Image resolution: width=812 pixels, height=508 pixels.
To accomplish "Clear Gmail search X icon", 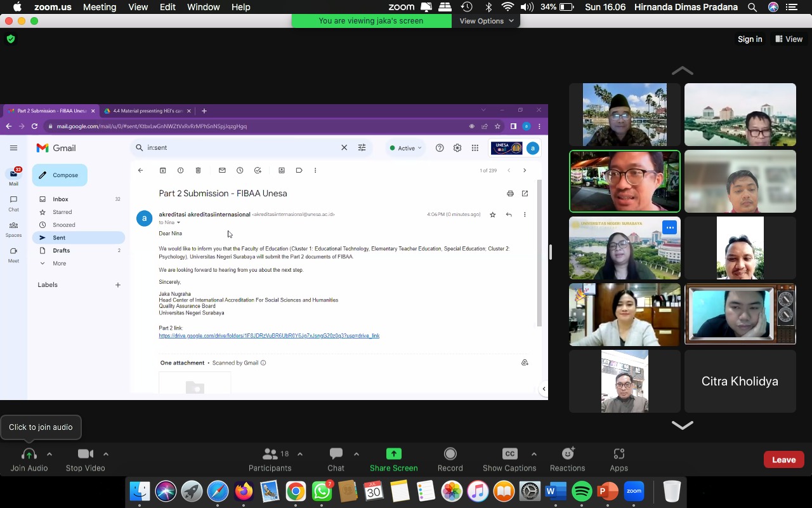I will pos(344,148).
